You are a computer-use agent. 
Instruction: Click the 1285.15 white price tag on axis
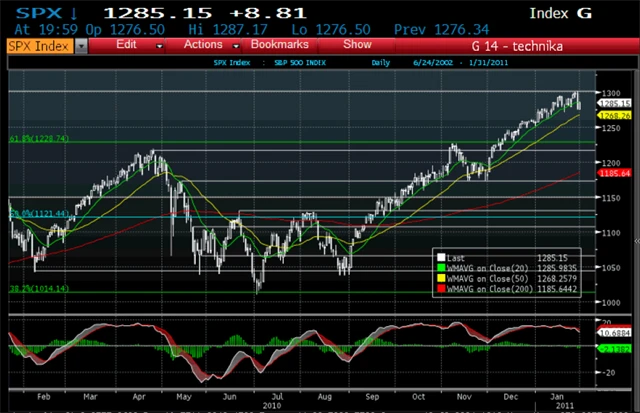click(614, 103)
